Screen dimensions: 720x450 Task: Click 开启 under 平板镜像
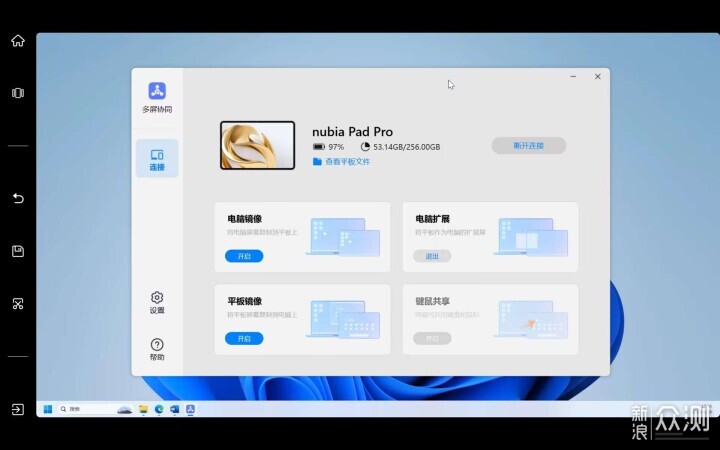[244, 339]
